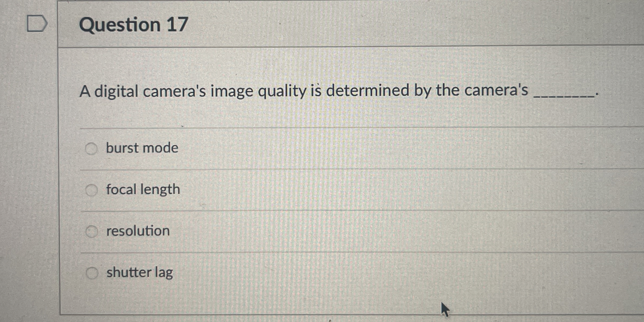Click the empty circle next to focal length
The width and height of the screenshot is (644, 322).
coord(91,189)
